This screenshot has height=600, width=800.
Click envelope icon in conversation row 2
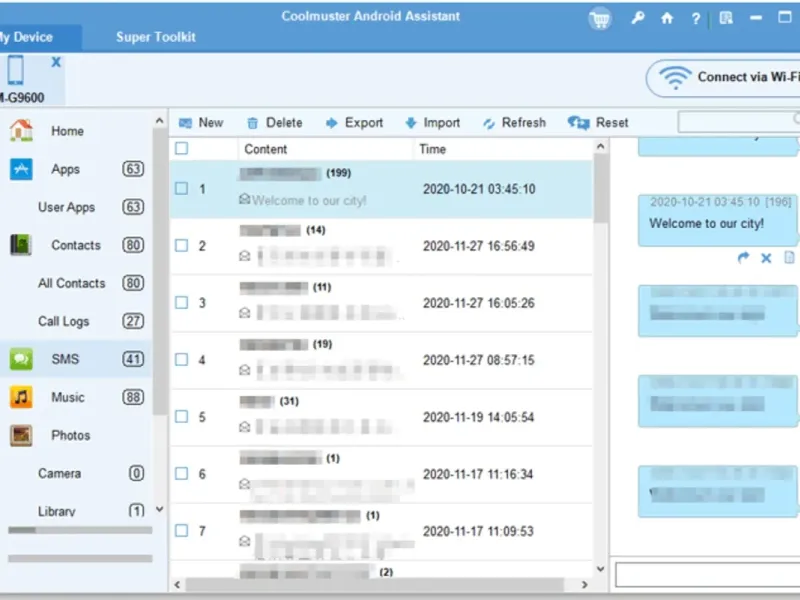tap(244, 256)
